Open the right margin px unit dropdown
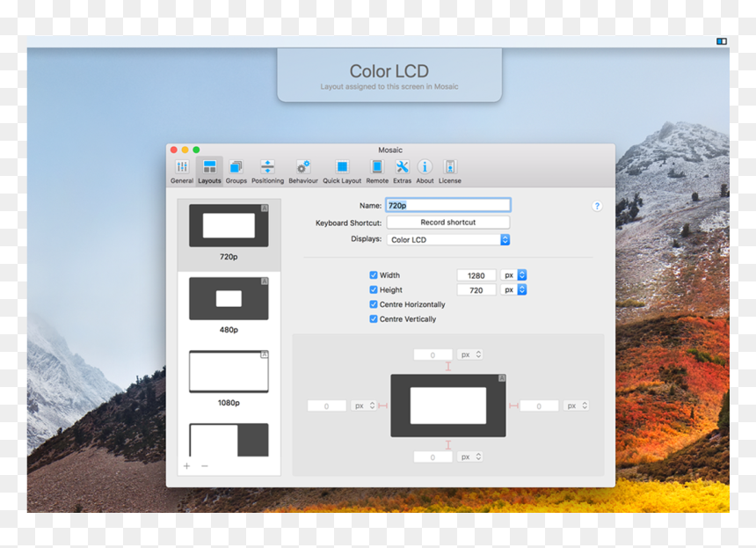Viewport: 756px width, 548px height. click(576, 406)
